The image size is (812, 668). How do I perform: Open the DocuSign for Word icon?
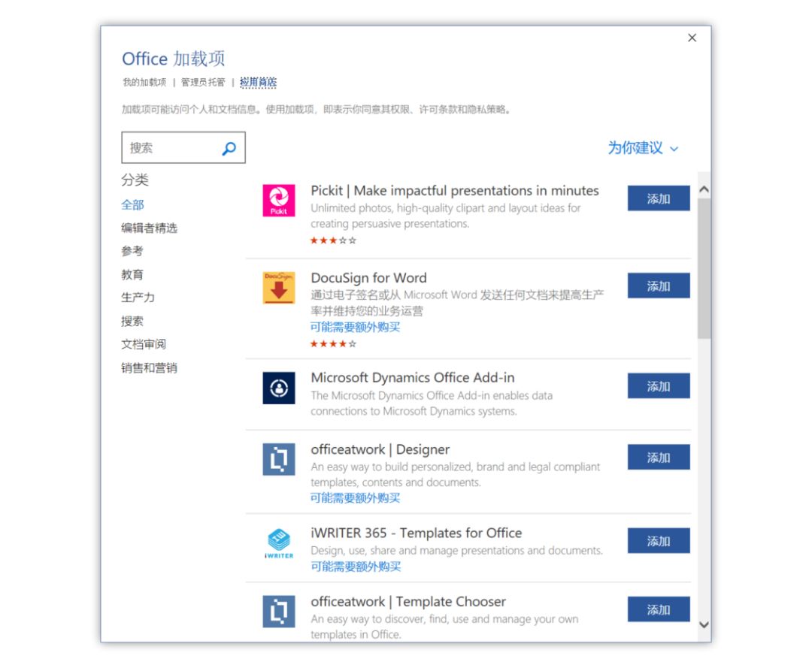click(x=279, y=288)
